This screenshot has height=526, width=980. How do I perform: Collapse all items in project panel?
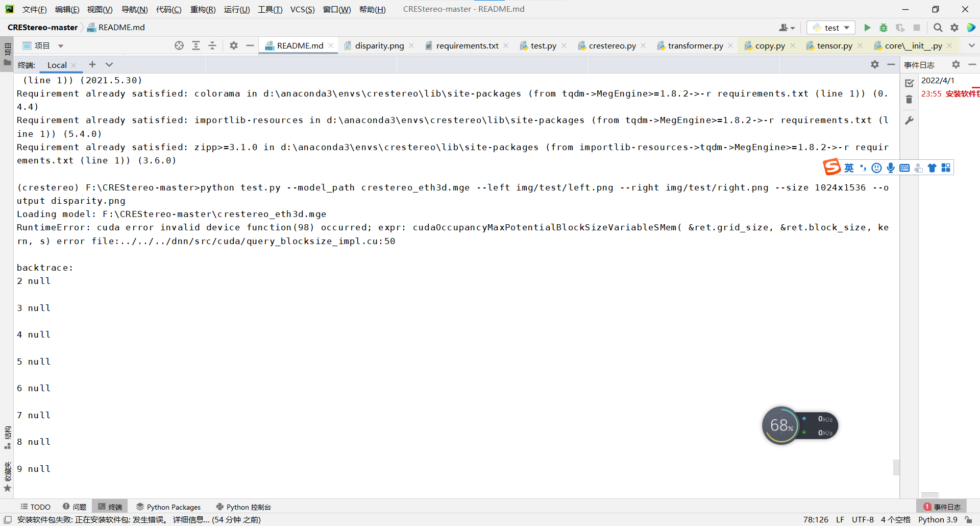point(212,45)
